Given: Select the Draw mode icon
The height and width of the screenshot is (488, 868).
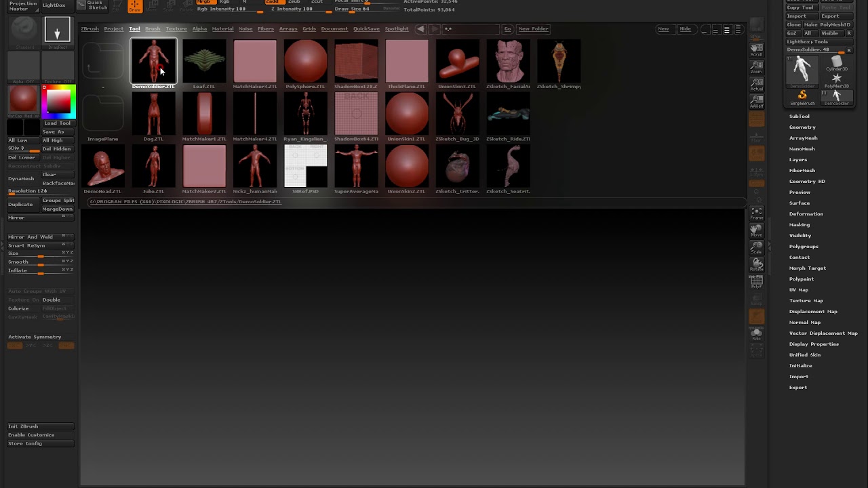Looking at the screenshot, I should 135,6.
